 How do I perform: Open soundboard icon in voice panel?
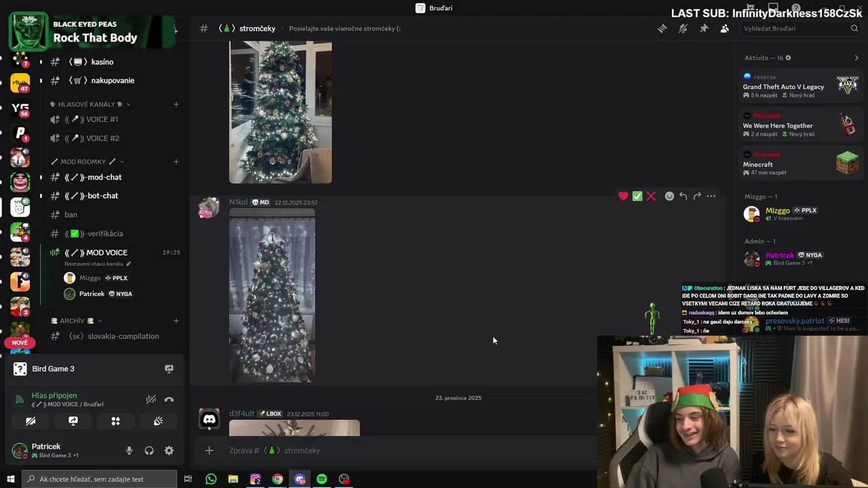coord(158,421)
